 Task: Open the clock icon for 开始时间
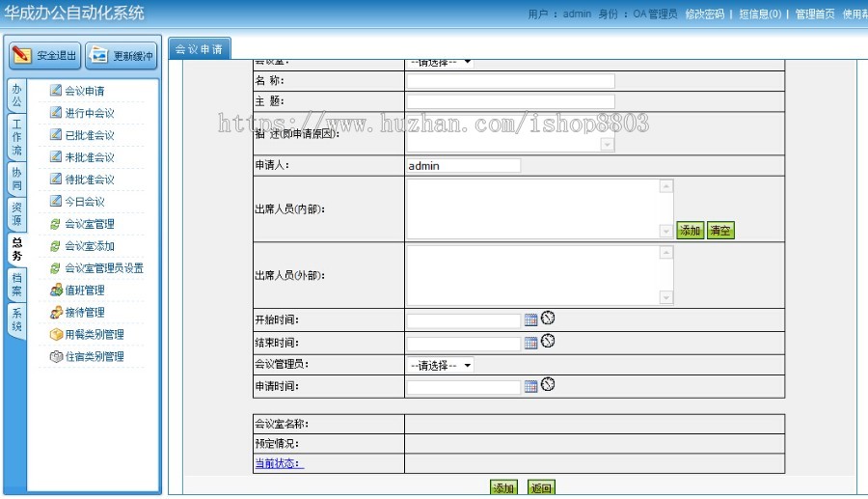tap(548, 318)
